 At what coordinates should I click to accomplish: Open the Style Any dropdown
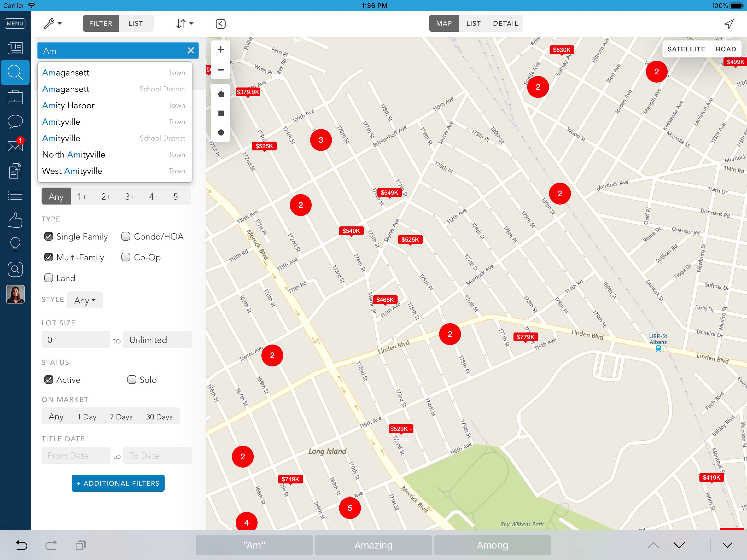coord(85,300)
